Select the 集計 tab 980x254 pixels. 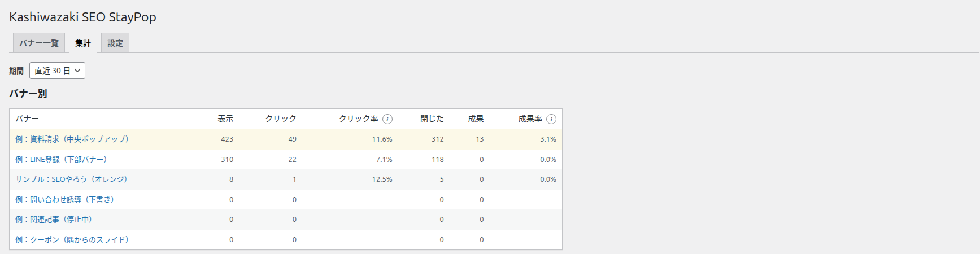(83, 43)
